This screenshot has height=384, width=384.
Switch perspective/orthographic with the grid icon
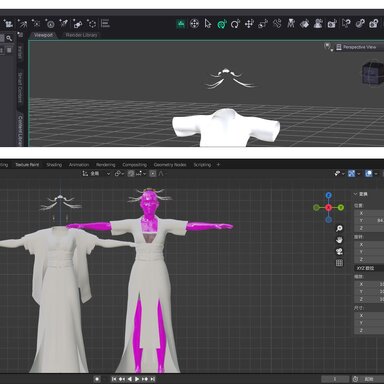339,263
